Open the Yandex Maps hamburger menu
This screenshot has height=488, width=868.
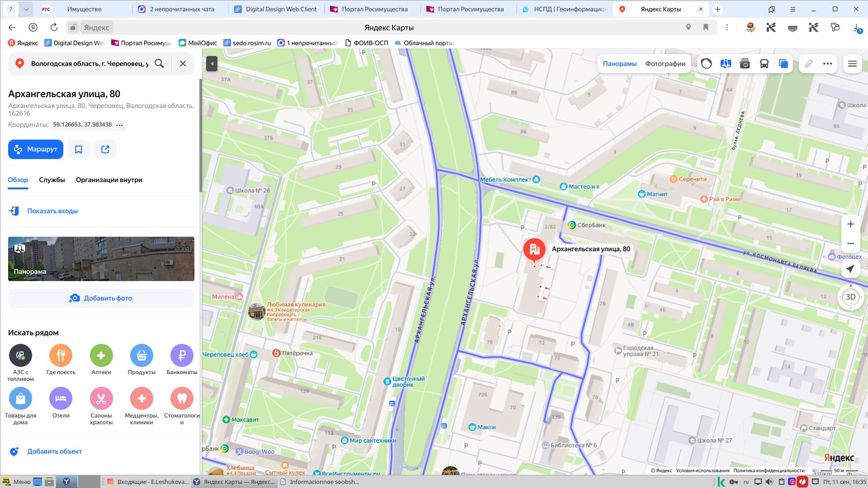click(852, 64)
